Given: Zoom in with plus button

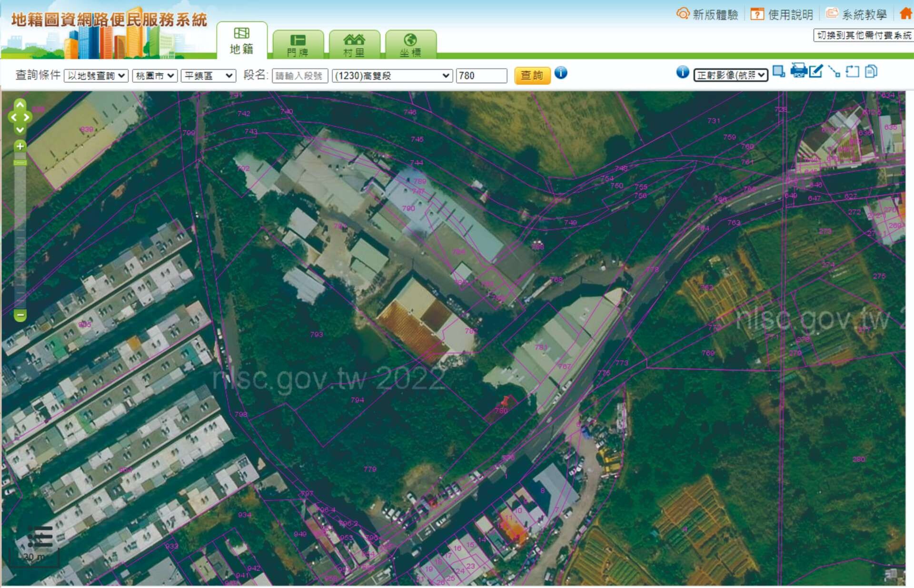Looking at the screenshot, I should (20, 146).
